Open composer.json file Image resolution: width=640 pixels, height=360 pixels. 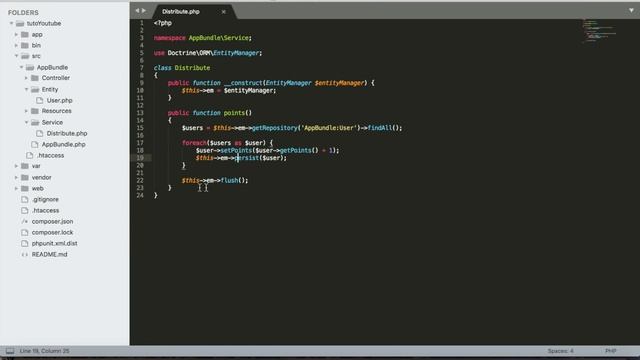click(52, 222)
